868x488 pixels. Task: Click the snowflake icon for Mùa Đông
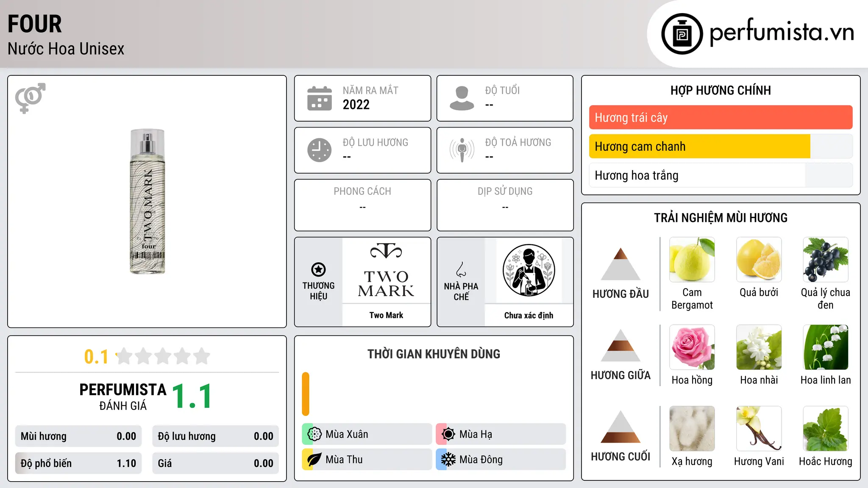(x=448, y=460)
